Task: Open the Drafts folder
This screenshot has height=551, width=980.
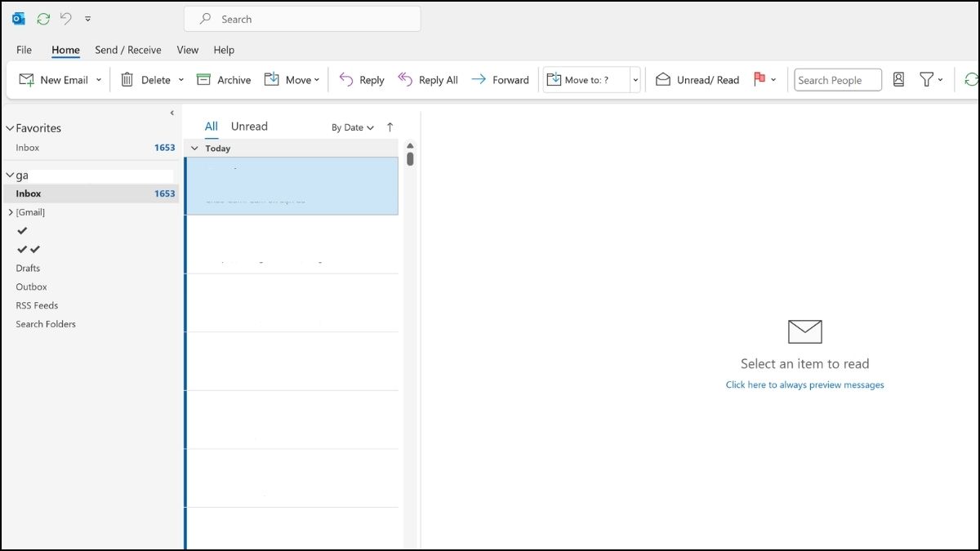Action: tap(28, 268)
